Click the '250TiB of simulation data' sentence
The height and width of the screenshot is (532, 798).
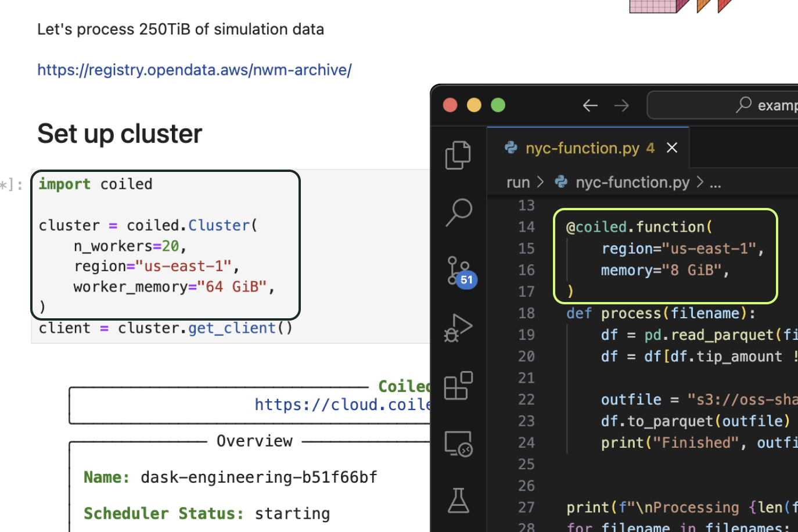(x=181, y=29)
